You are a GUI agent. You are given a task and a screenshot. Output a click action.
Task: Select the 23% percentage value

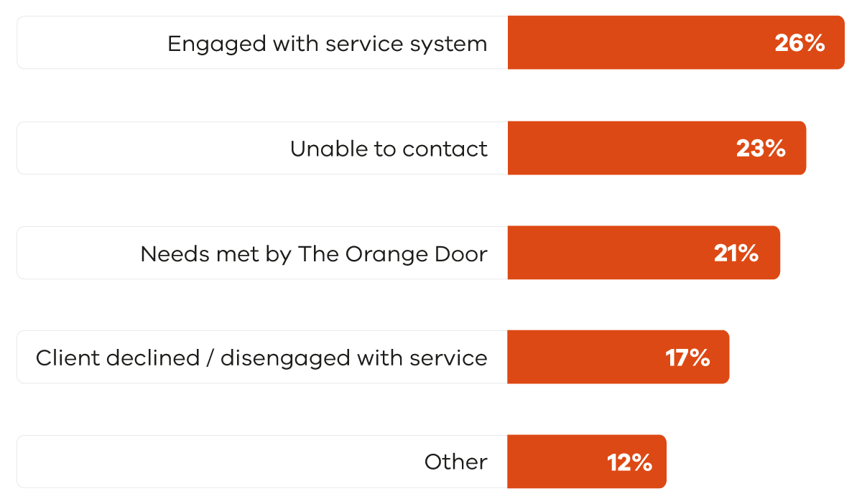760,149
